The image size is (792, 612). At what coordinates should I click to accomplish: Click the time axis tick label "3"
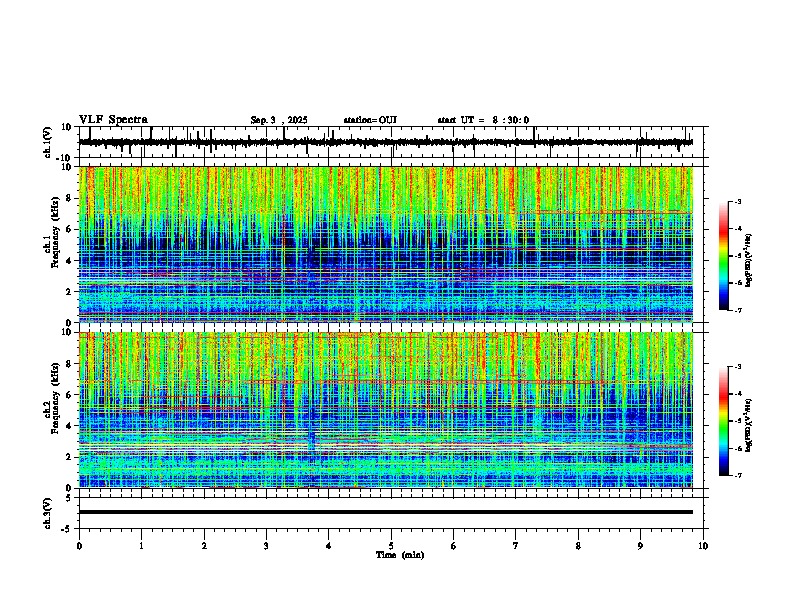[266, 546]
